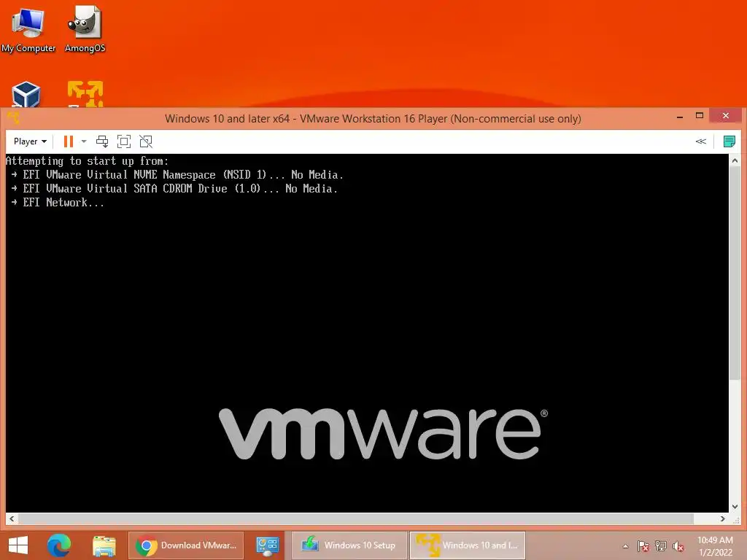Open the muted volume tray icon

point(678,546)
